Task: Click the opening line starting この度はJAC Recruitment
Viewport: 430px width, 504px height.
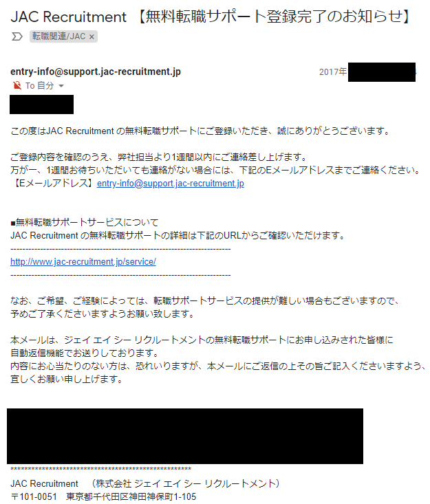Action: 200,131
